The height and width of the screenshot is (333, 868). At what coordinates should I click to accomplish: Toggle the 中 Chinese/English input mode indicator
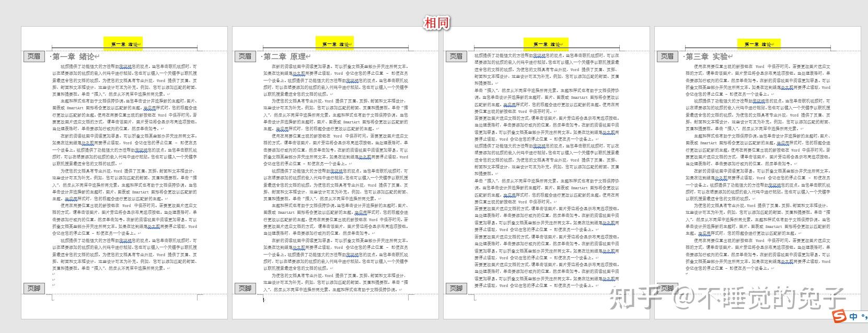[x=853, y=317]
